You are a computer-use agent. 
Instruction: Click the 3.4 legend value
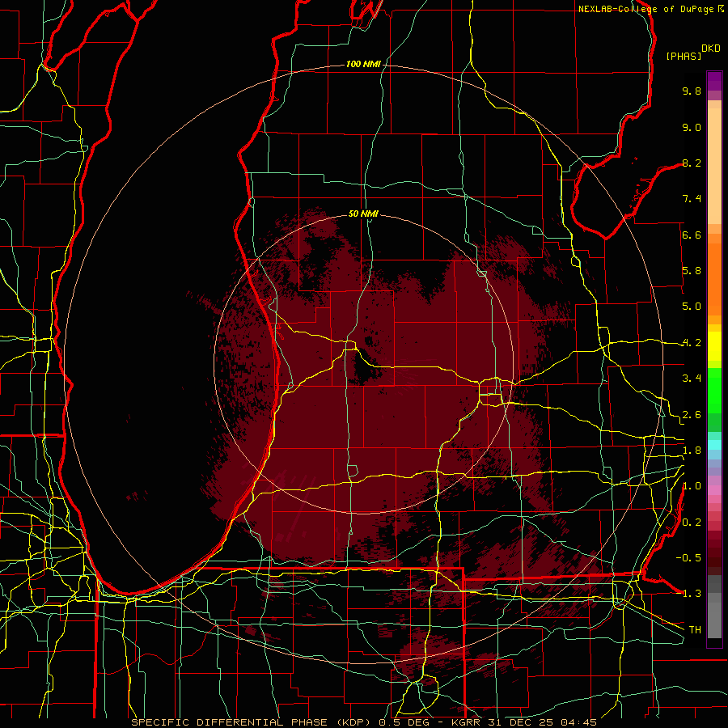692,379
